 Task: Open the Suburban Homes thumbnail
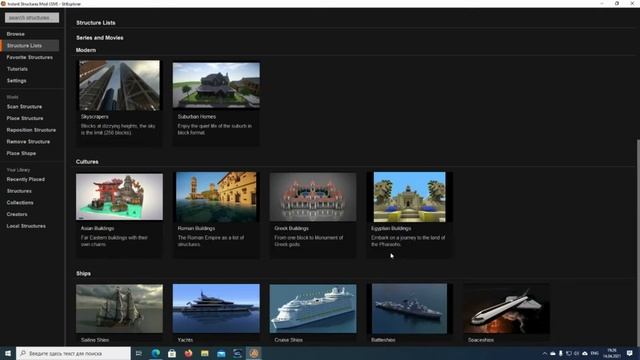click(216, 85)
